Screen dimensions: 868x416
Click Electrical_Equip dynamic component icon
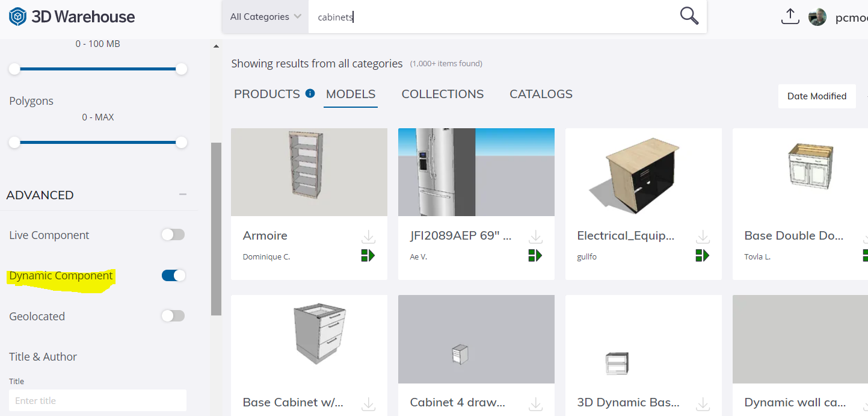703,256
